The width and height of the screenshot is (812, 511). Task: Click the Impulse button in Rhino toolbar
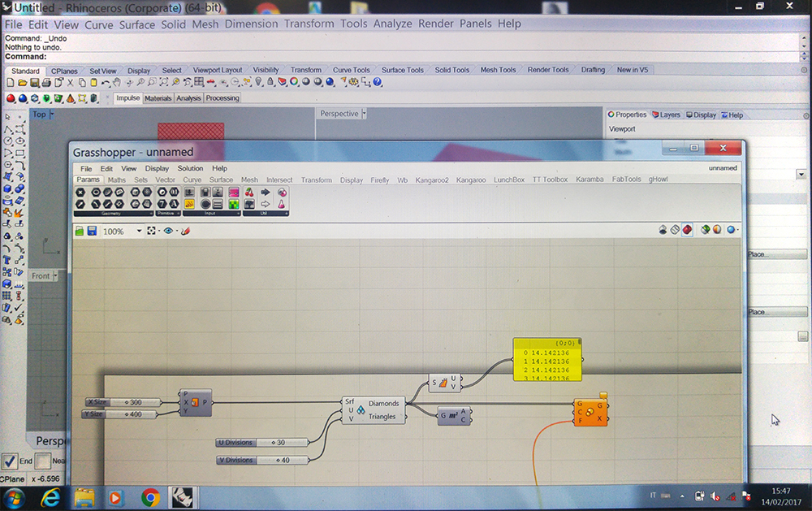pyautogui.click(x=128, y=97)
